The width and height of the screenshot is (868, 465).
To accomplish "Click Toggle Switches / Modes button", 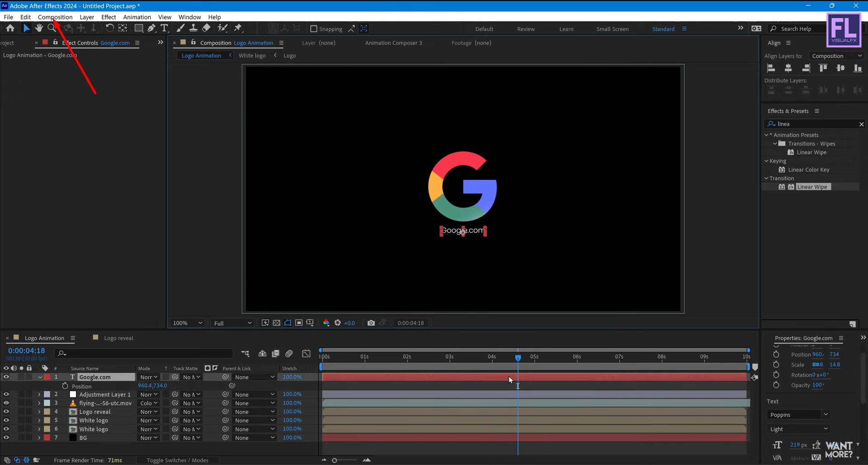I will point(177,460).
